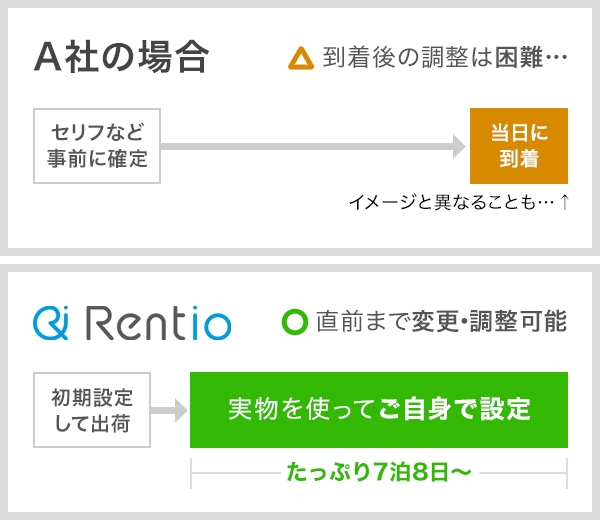This screenshot has width=600, height=520.
Task: Click the green circle icon
Action: (295, 323)
